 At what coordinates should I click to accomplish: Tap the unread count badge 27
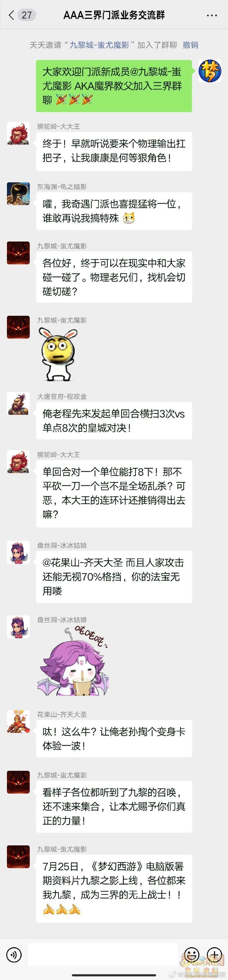(x=27, y=15)
